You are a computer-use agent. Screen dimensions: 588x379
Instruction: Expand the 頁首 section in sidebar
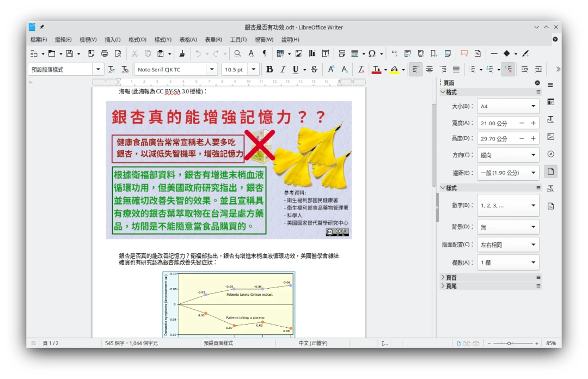[450, 277]
